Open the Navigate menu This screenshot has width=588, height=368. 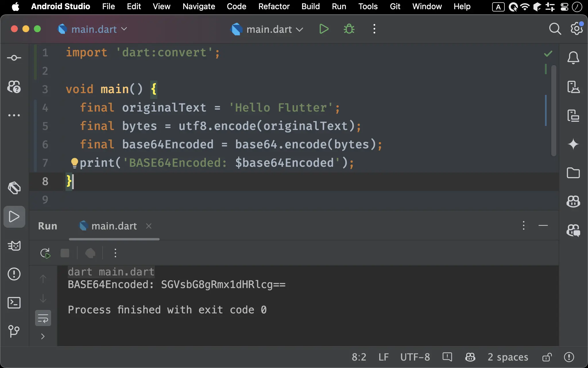199,7
